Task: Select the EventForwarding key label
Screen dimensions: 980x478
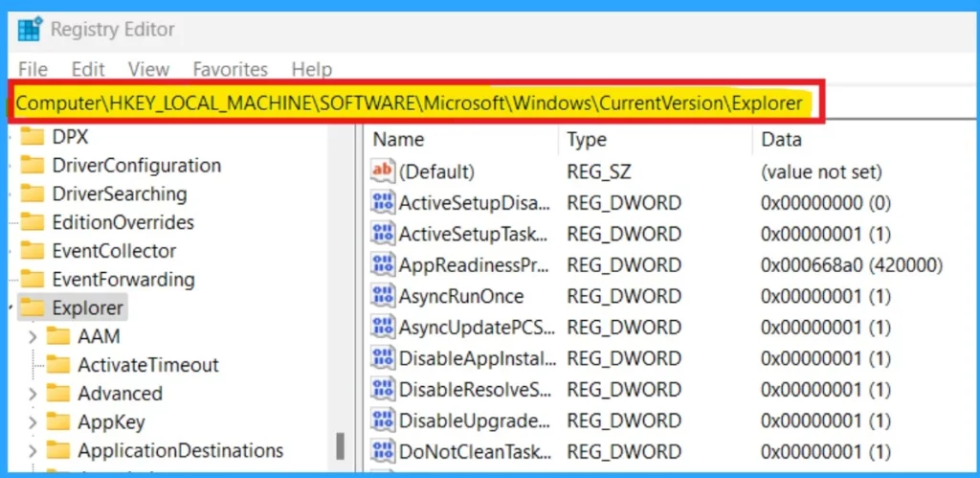Action: pyautogui.click(x=123, y=279)
